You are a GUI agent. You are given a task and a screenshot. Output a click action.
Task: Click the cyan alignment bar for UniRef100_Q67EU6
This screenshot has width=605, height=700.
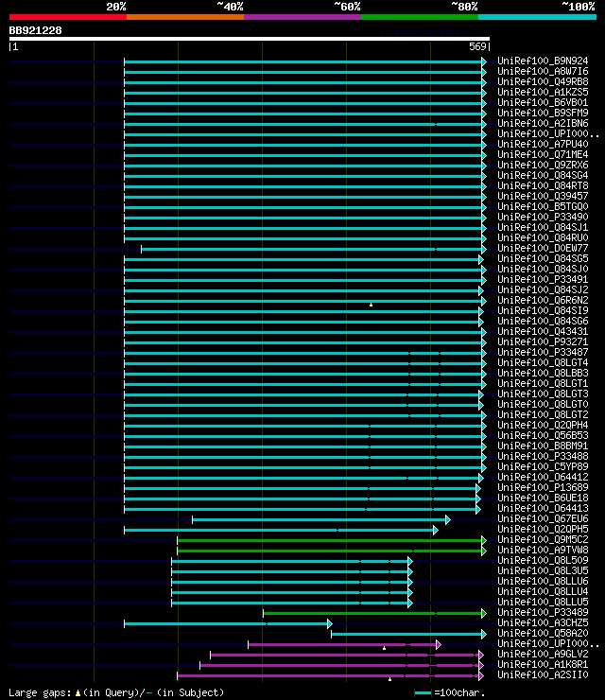(x=321, y=519)
